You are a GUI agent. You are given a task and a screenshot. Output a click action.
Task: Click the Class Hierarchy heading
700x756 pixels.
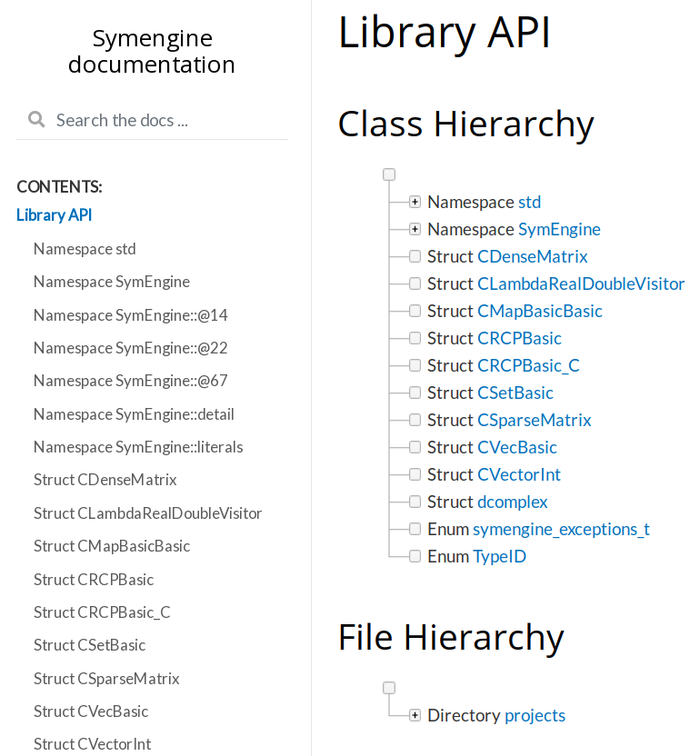tap(465, 124)
